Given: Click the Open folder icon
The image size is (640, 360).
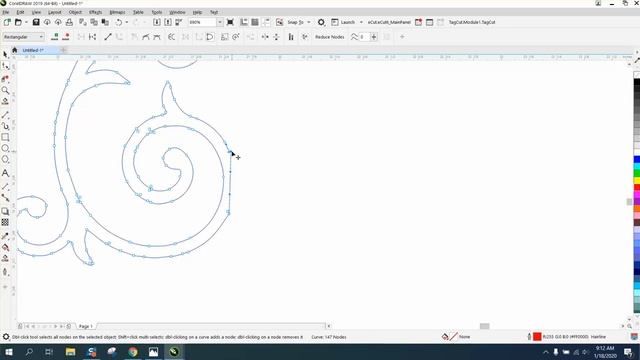Looking at the screenshot, I should 18,22.
